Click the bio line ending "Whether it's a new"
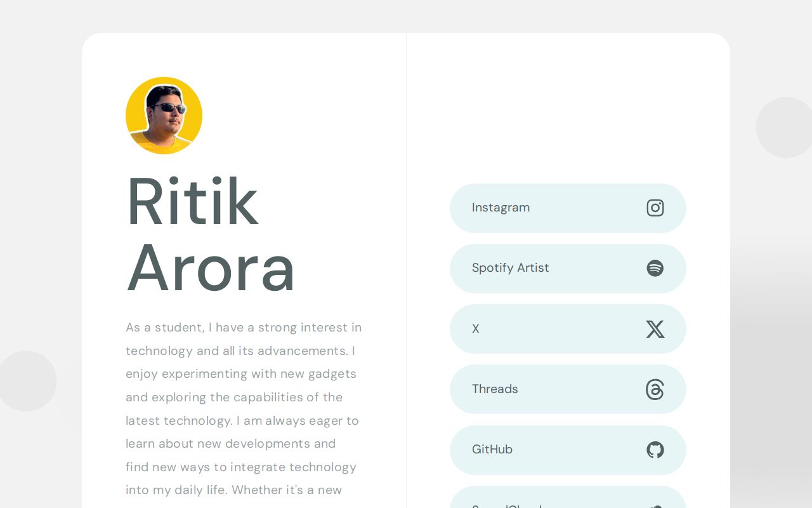This screenshot has width=812, height=508. 233,490
